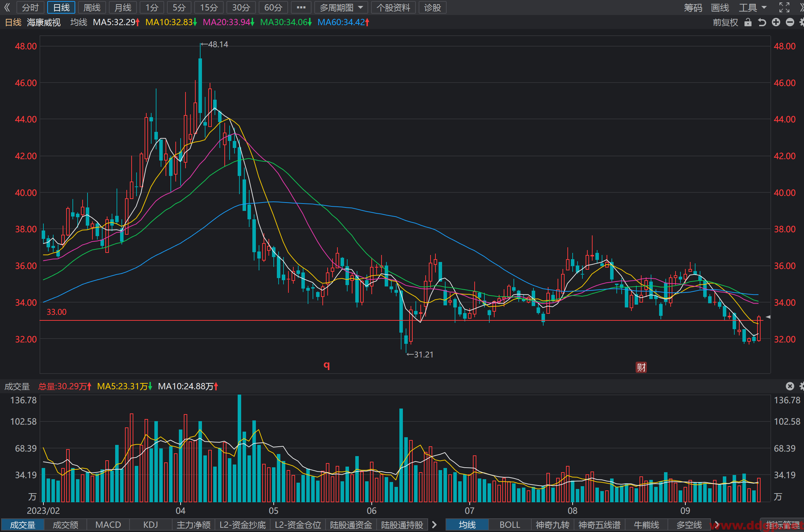Zoom in with the plus circle

coord(776,22)
